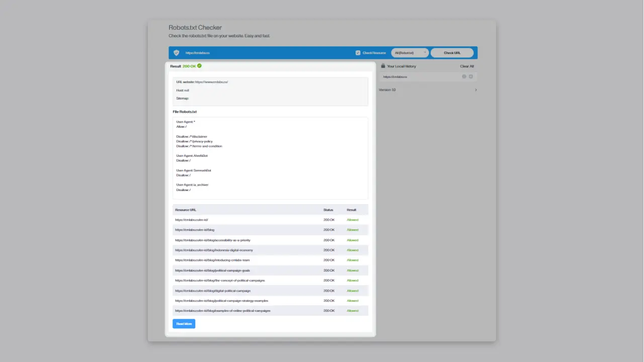Click the URL website link www.cmlabs.co
The width and height of the screenshot is (644, 362).
tap(211, 81)
